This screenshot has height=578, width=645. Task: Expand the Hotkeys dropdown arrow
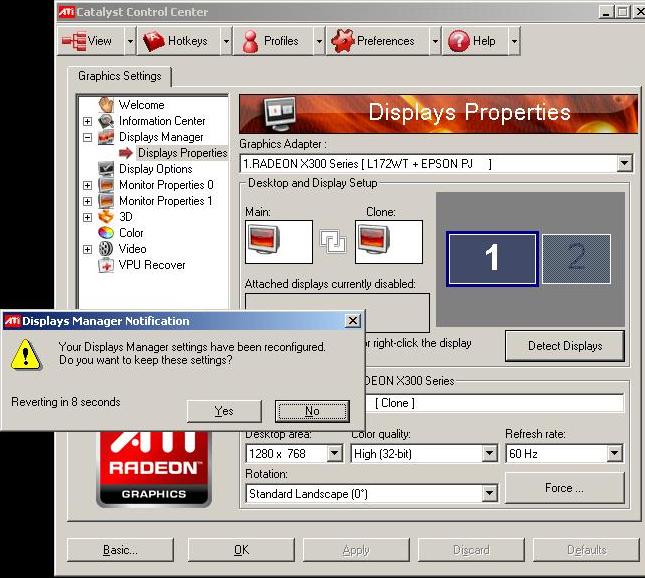(226, 41)
